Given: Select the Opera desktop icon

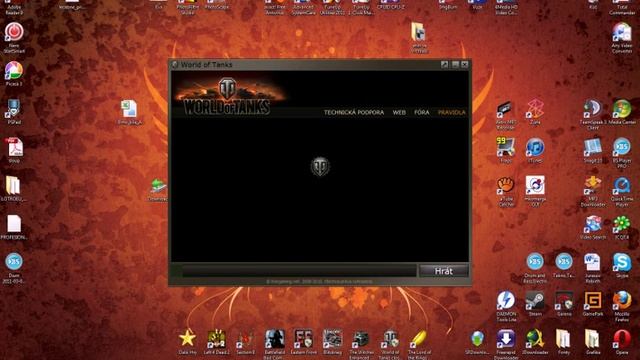Looking at the screenshot, I should coord(622,339).
